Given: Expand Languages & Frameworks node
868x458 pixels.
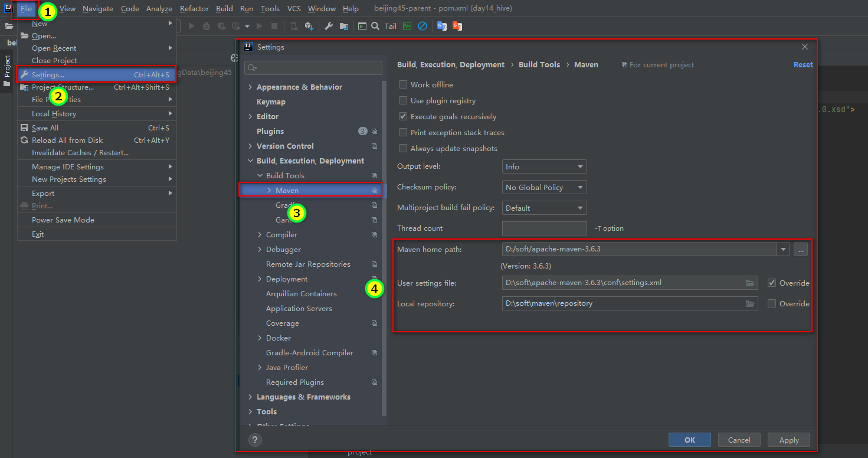Looking at the screenshot, I should click(x=250, y=397).
